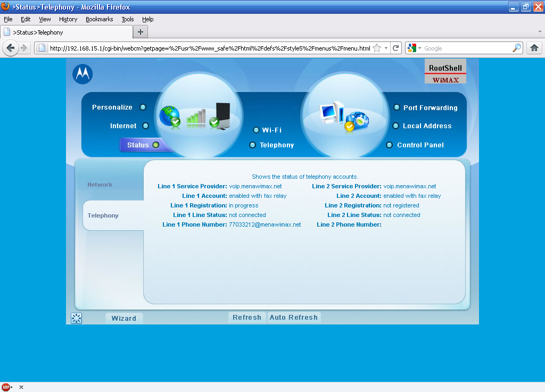Select the Telephony radio dot in top menu
The image size is (545, 392).
tap(253, 145)
